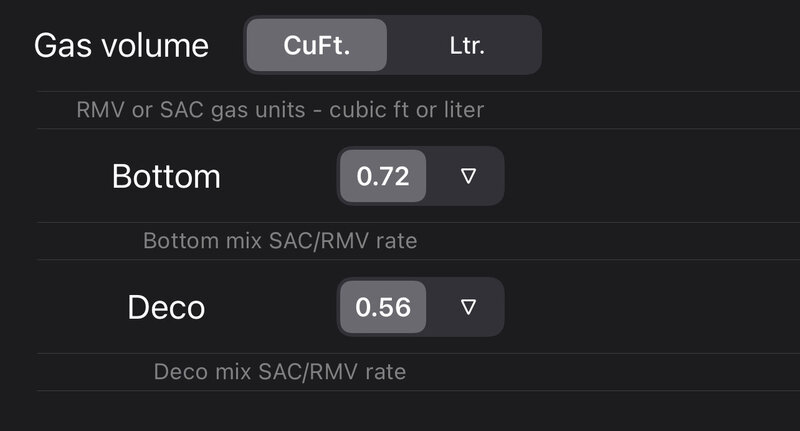
Task: Click the Deco setting label
Action: click(166, 307)
